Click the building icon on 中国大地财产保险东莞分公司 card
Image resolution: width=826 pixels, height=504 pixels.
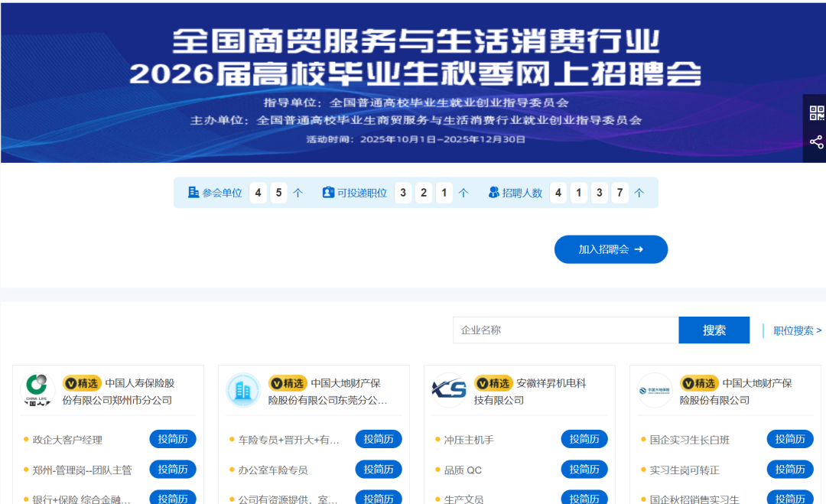point(243,390)
